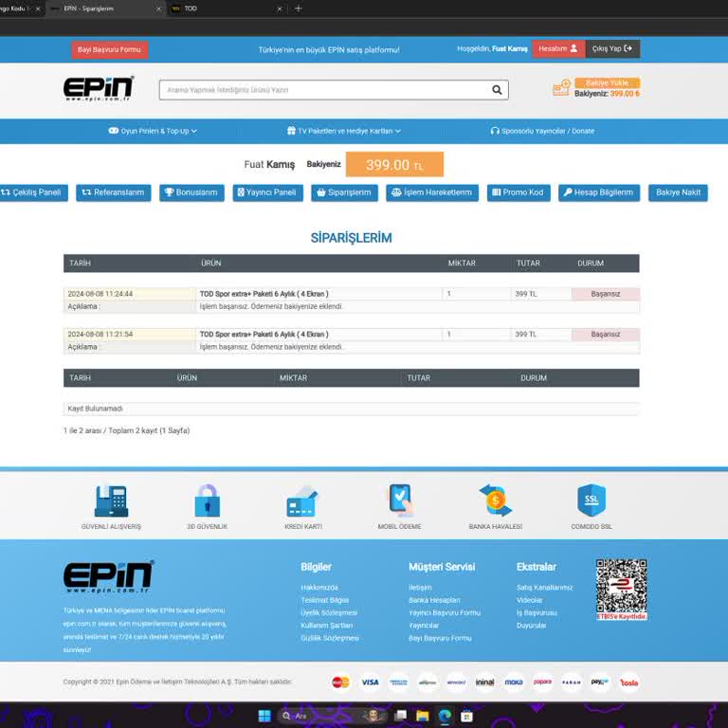Image resolution: width=728 pixels, height=728 pixels.
Task: Open the EPIN logo in header
Action: (99, 89)
